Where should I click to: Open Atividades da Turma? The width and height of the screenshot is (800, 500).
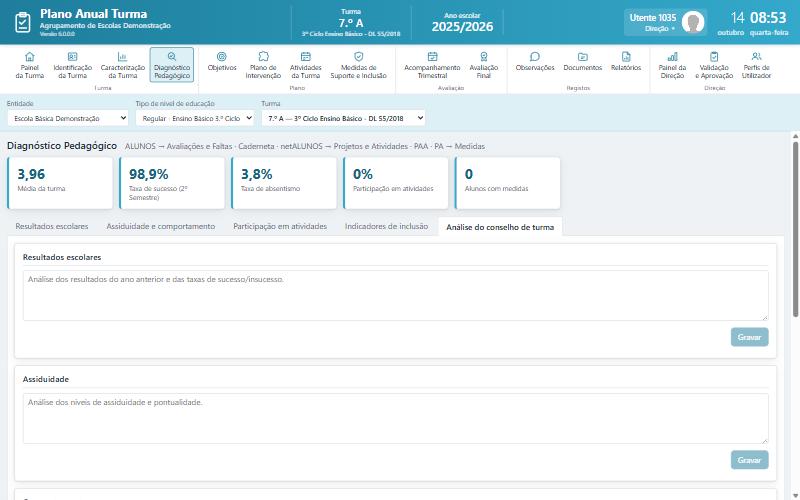pyautogui.click(x=306, y=65)
